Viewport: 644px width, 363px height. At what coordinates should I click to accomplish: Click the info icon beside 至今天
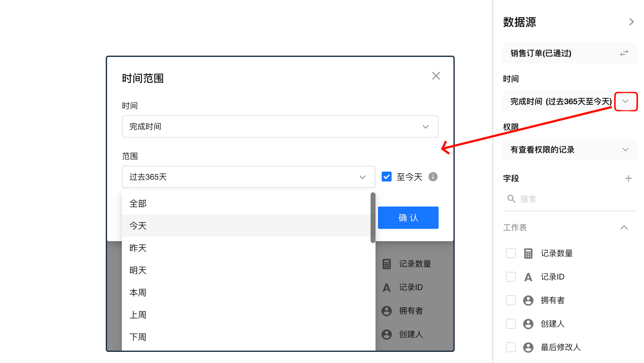(433, 177)
